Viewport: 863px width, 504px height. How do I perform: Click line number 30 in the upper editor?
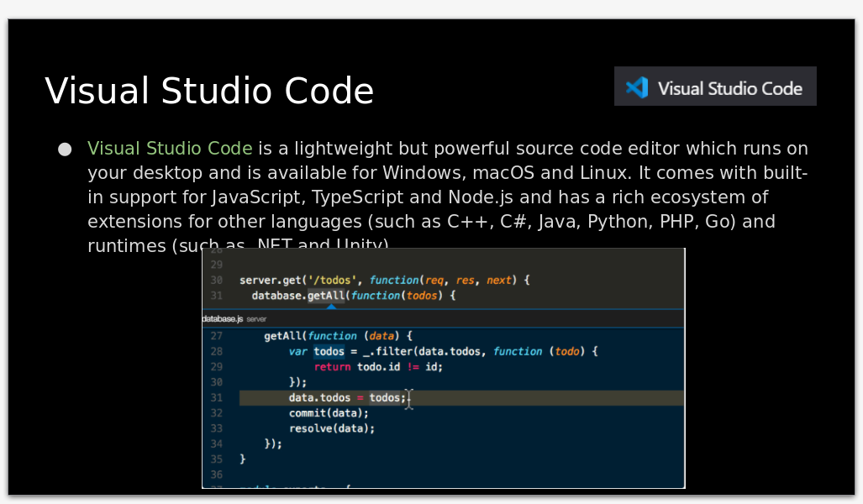(216, 280)
